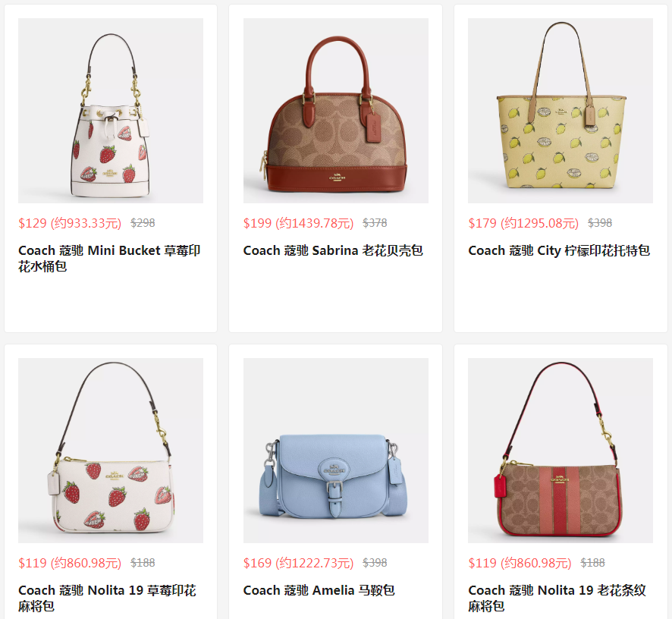672x619 pixels.
Task: Click the $199 (约1439.78元) price
Action: [298, 223]
